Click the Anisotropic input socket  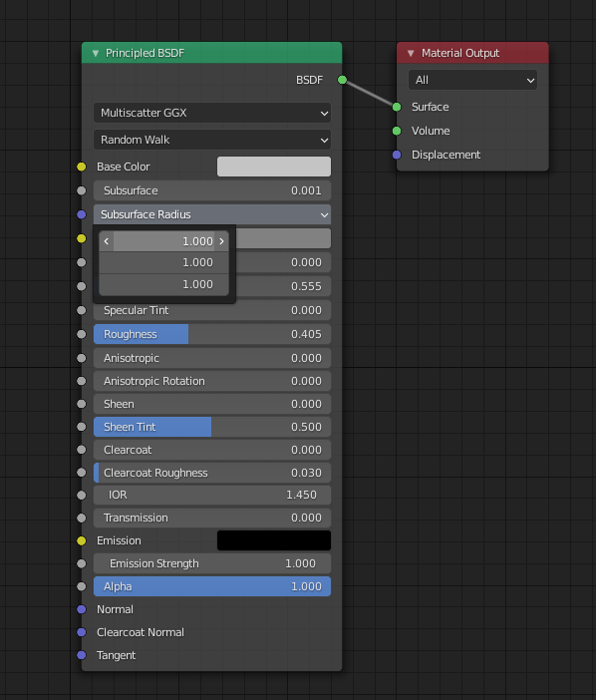(x=81, y=358)
